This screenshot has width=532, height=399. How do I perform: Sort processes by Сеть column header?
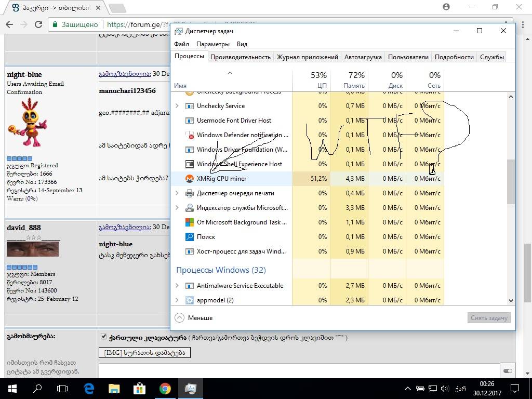[425, 80]
